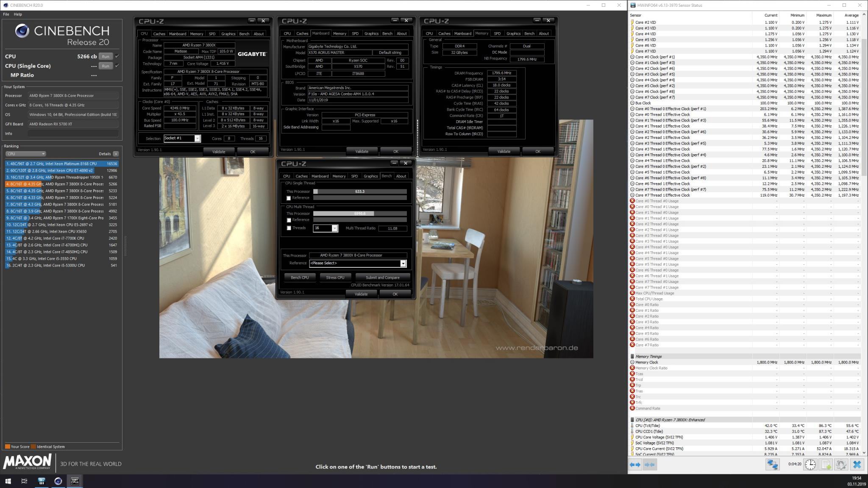Open the Ranking CPU dropdown
Viewport: 868px width, 488px height.
25,154
